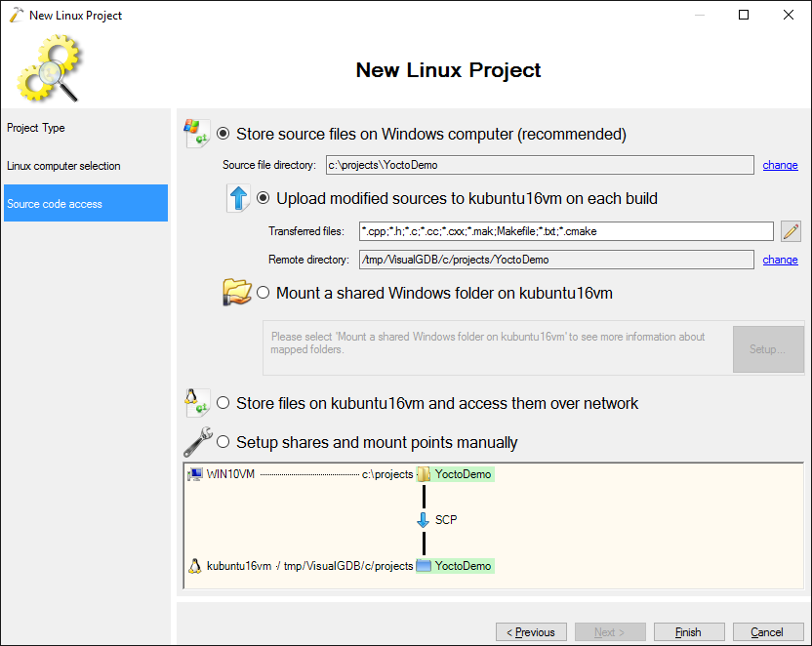Select Store source files on Windows computer

[x=223, y=134]
